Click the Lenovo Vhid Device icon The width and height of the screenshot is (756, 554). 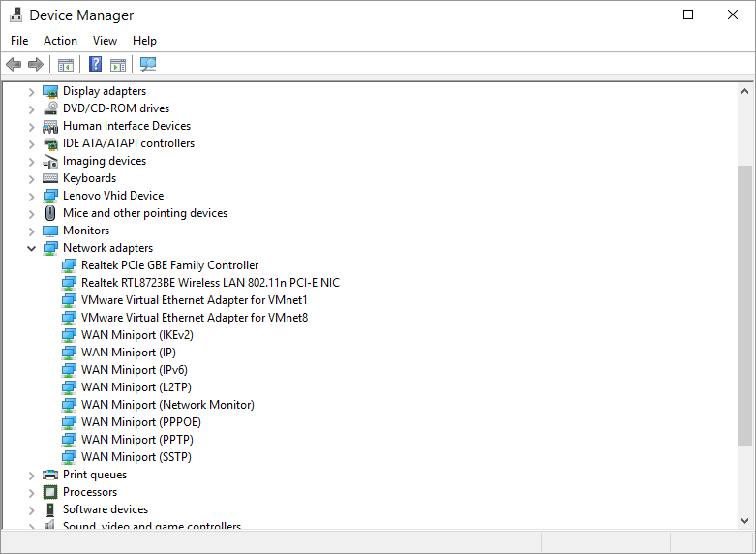pos(50,196)
